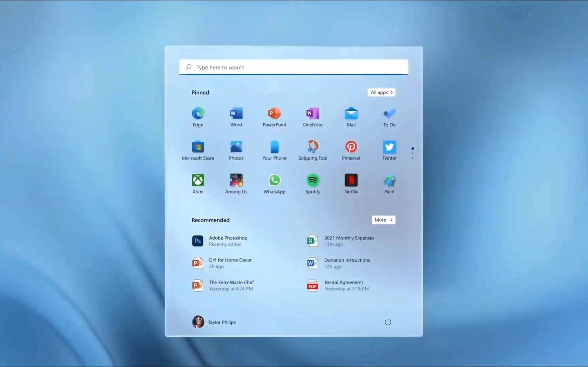Open Taylor Philips account options
Screen dimensions: 588x367
(x=214, y=322)
